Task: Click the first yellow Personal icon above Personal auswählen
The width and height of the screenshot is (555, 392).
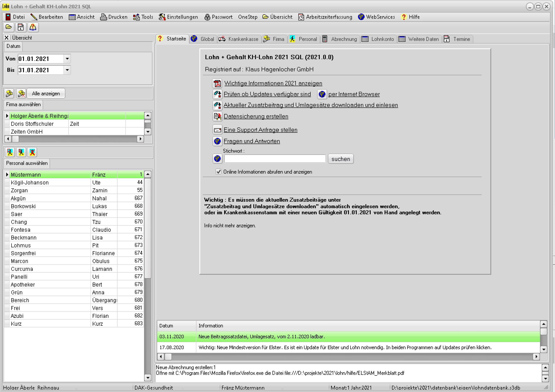Action: (x=10, y=152)
